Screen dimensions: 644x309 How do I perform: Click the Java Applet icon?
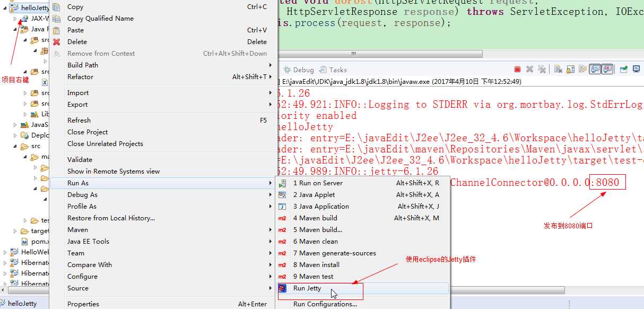pyautogui.click(x=283, y=195)
